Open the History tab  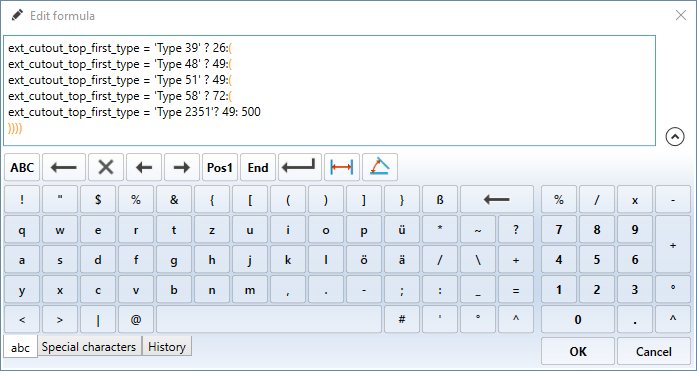[x=167, y=347]
